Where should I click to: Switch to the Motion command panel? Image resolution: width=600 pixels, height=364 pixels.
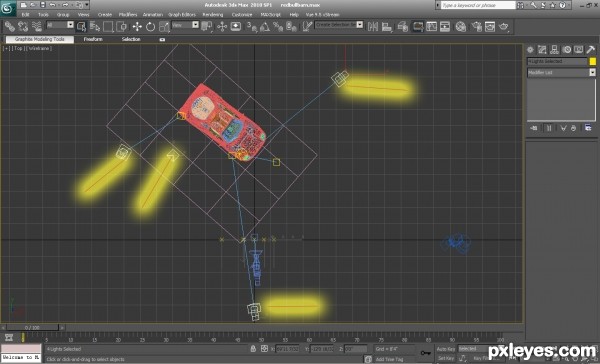click(567, 49)
